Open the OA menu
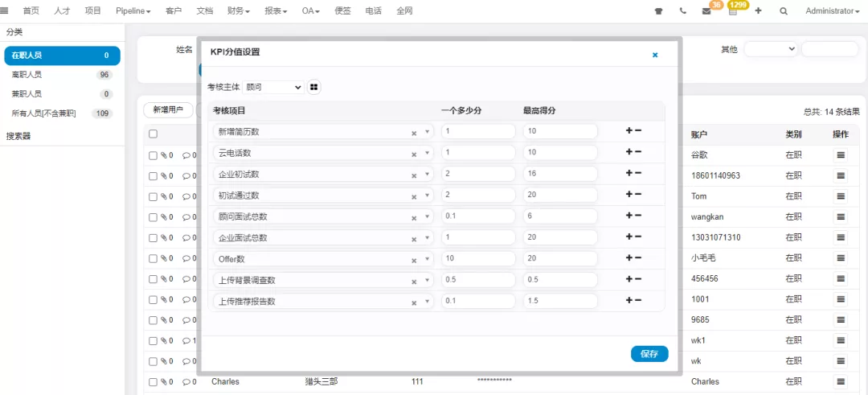Screen dimensions: 868x395 point(311,11)
